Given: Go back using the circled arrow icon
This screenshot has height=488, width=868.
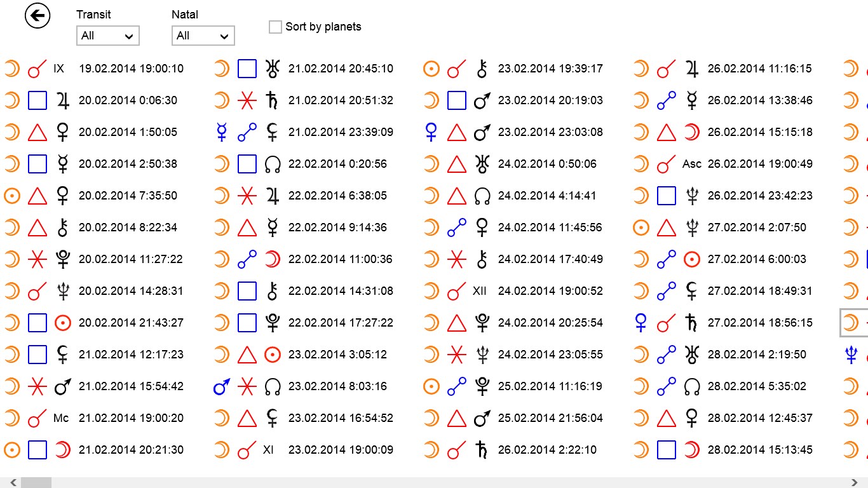Looking at the screenshot, I should coord(37,16).
